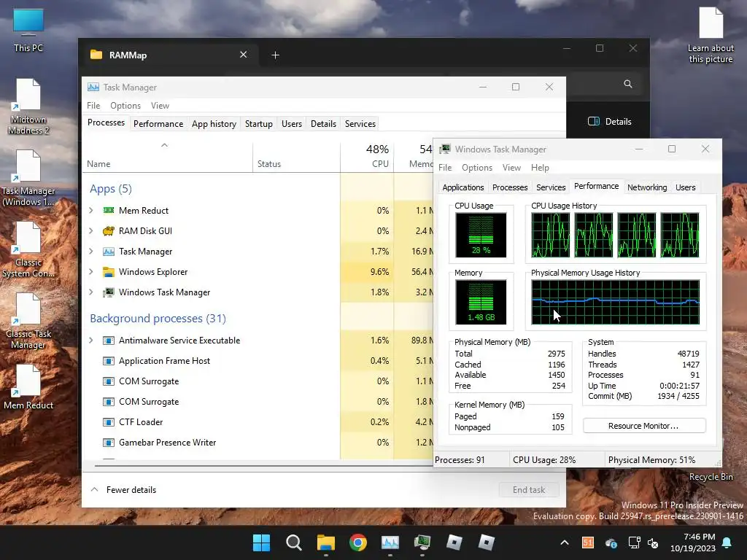Toggle Details pane in Explorer window

[x=610, y=122]
